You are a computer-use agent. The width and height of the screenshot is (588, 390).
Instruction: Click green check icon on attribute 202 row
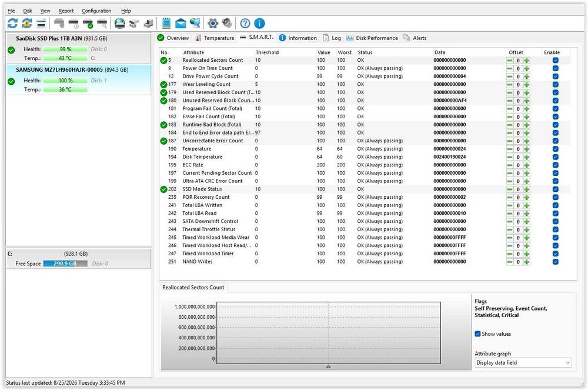pos(164,189)
